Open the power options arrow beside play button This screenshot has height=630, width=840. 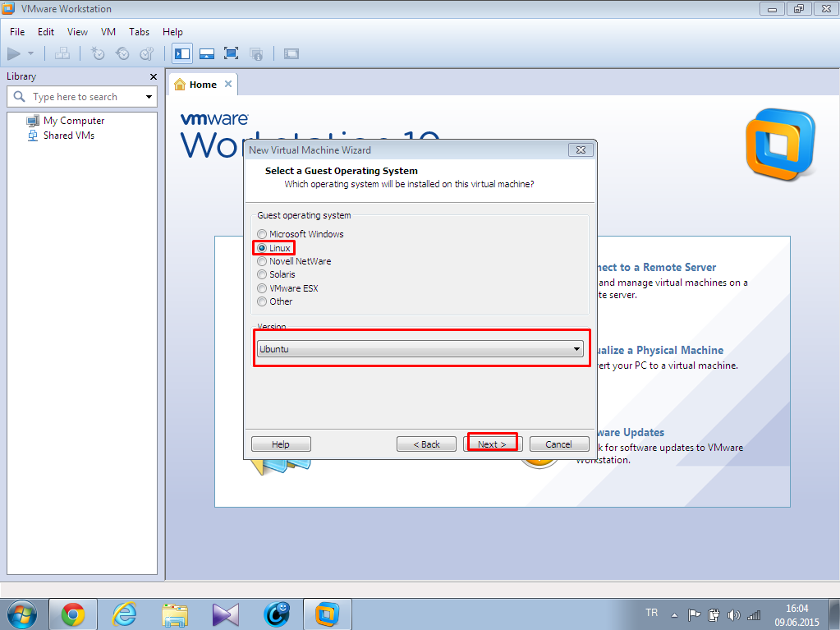pyautogui.click(x=30, y=53)
